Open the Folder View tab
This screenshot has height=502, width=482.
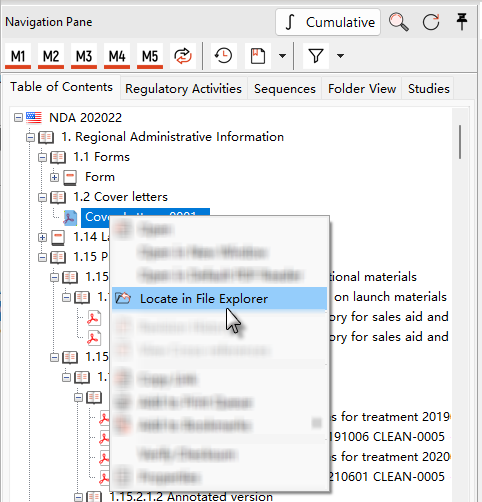(x=362, y=89)
